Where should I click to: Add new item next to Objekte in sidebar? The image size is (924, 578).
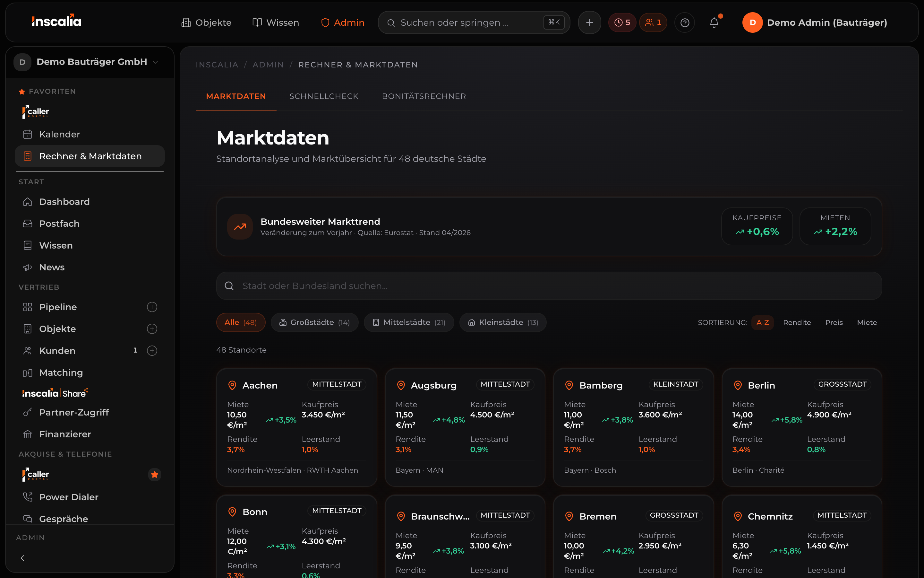152,329
